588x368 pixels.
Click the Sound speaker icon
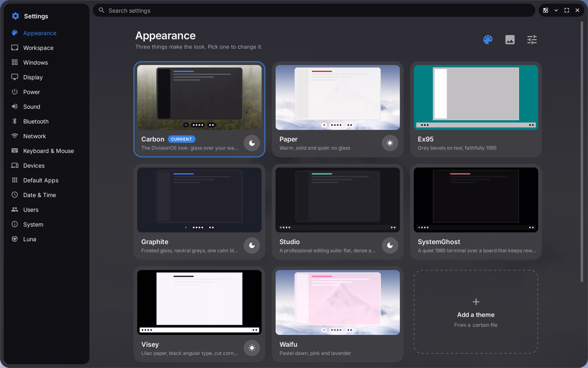(x=15, y=106)
